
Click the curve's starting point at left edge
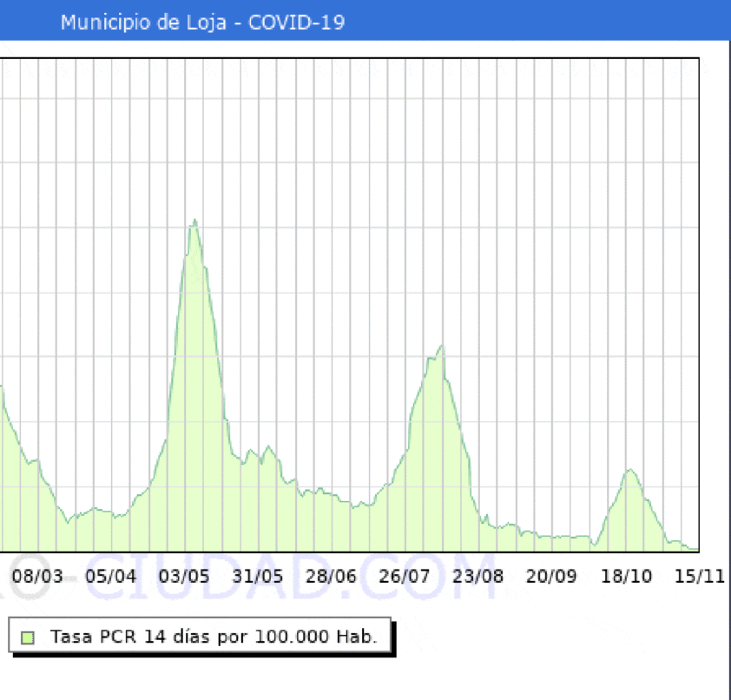[2, 386]
